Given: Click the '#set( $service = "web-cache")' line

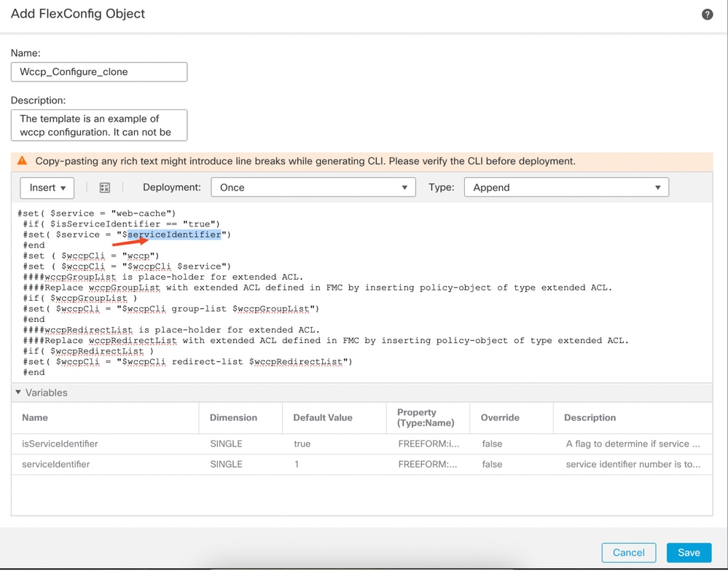Looking at the screenshot, I should [97, 213].
